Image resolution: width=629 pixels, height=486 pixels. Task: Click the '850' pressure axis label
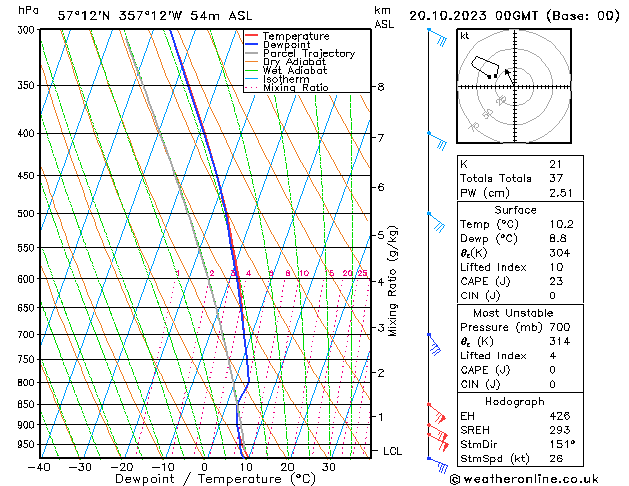pyautogui.click(x=28, y=404)
